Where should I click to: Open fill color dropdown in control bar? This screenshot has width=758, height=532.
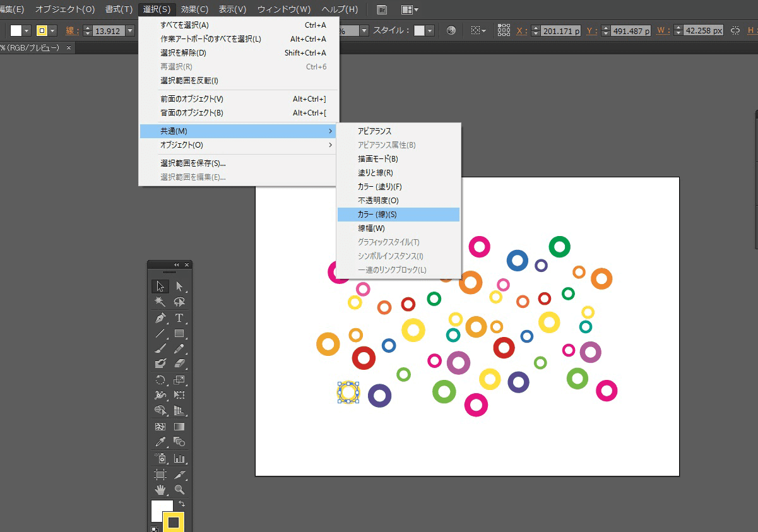pyautogui.click(x=27, y=30)
